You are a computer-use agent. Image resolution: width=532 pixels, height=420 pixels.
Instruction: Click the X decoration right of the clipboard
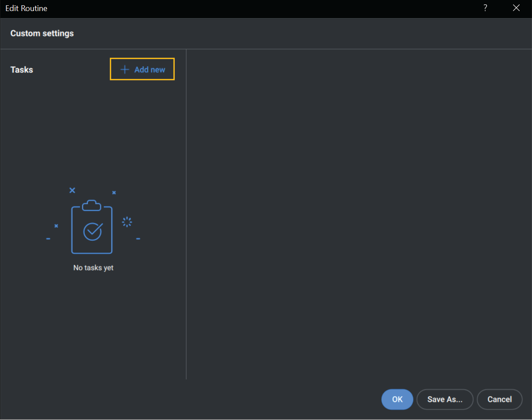tap(114, 192)
